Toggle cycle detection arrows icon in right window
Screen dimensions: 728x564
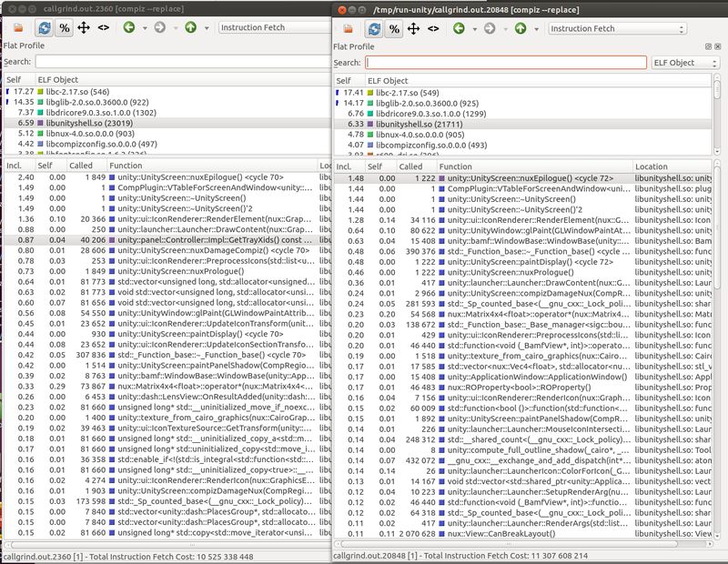413,29
